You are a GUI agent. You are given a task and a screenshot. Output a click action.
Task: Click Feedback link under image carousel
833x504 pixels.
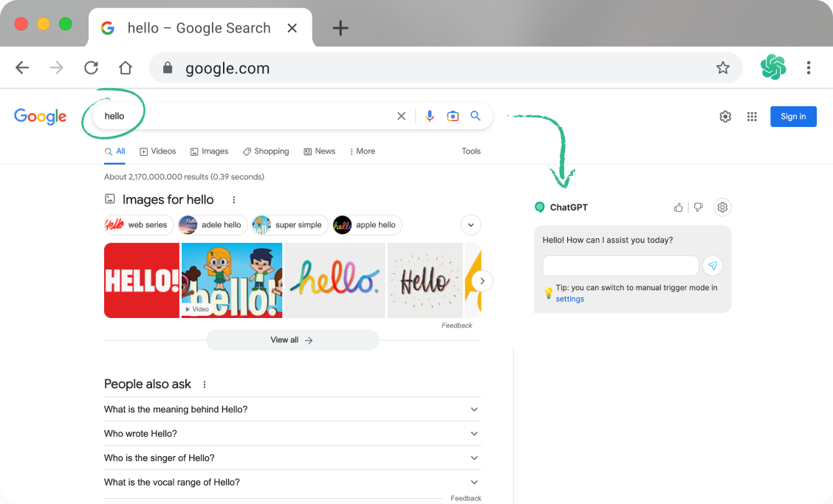(456, 325)
